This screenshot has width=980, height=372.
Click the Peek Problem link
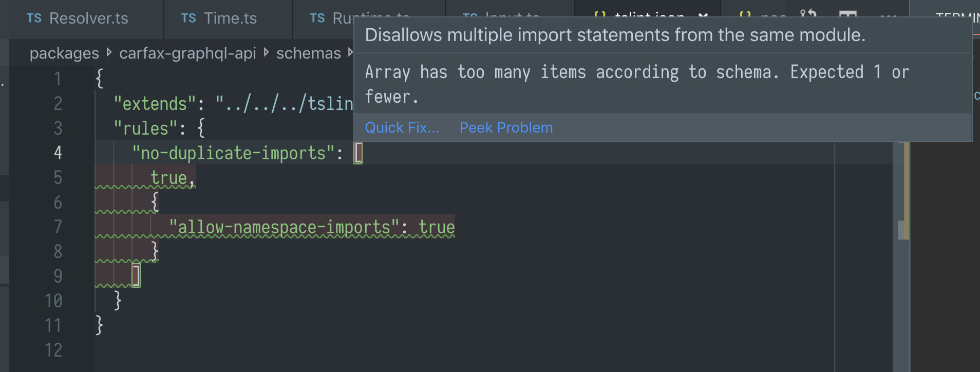click(506, 127)
